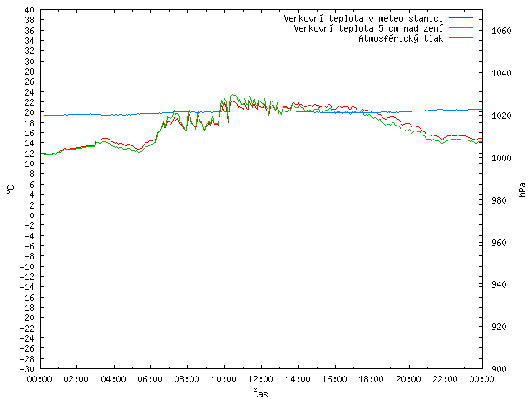Click the x-axis tick label '04:00'
Image resolution: width=532 pixels, height=399 pixels.
coord(113,379)
